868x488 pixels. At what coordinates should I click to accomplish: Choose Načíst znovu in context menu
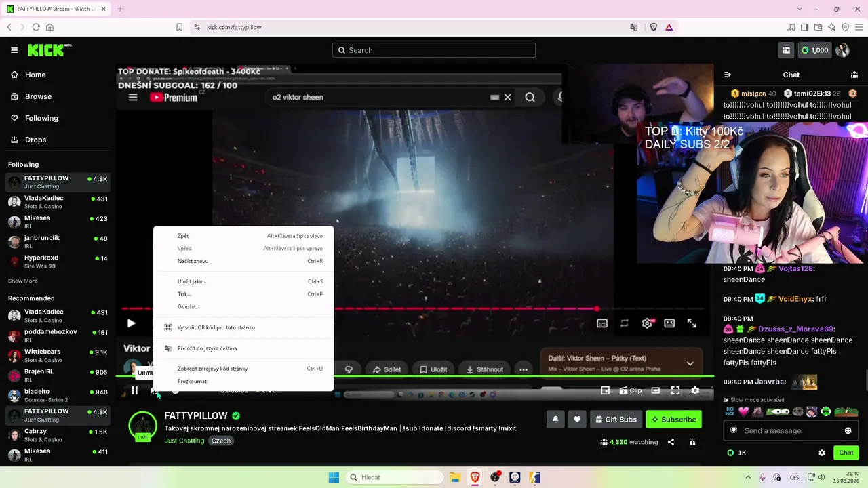243,261
